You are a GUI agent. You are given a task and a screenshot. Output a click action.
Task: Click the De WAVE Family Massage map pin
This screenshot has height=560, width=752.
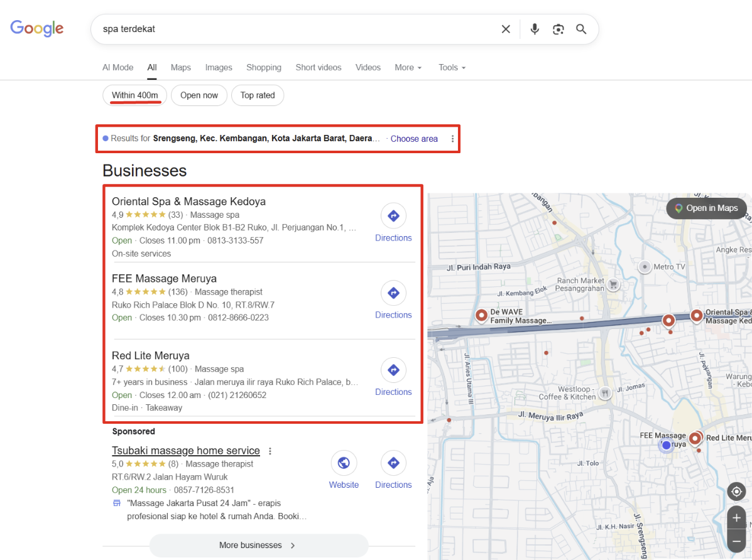[481, 316]
